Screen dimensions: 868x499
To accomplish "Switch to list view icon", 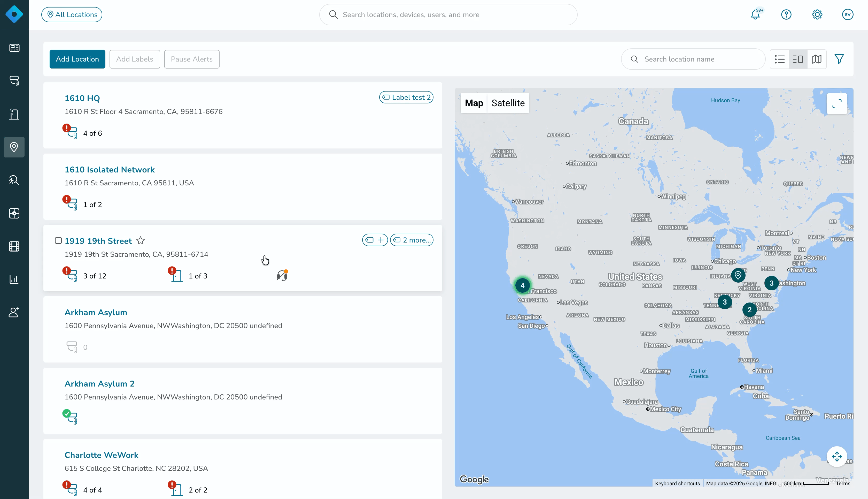I will pos(780,59).
